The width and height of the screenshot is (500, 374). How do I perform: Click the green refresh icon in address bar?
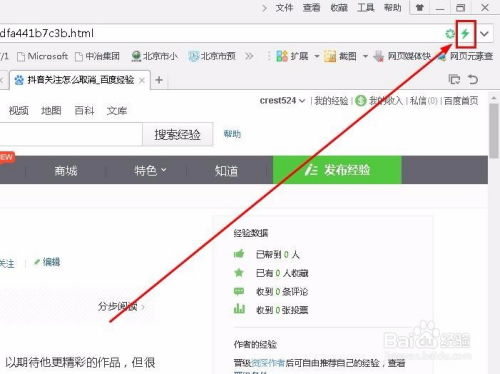(450, 34)
